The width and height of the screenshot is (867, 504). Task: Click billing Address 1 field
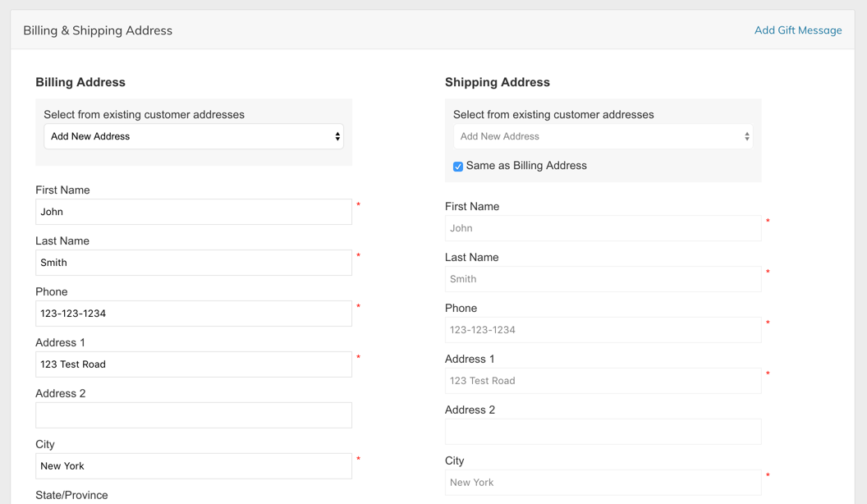194,364
